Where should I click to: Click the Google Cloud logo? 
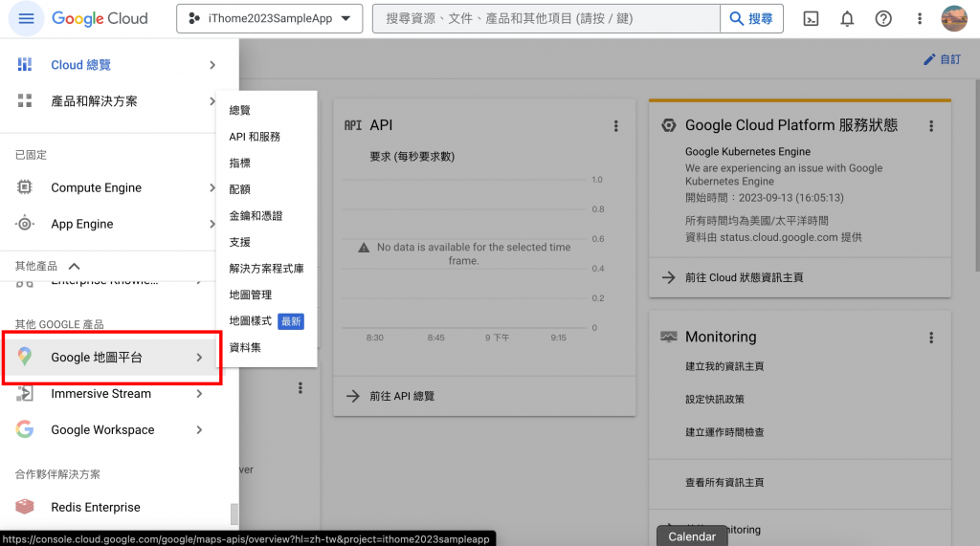[100, 19]
